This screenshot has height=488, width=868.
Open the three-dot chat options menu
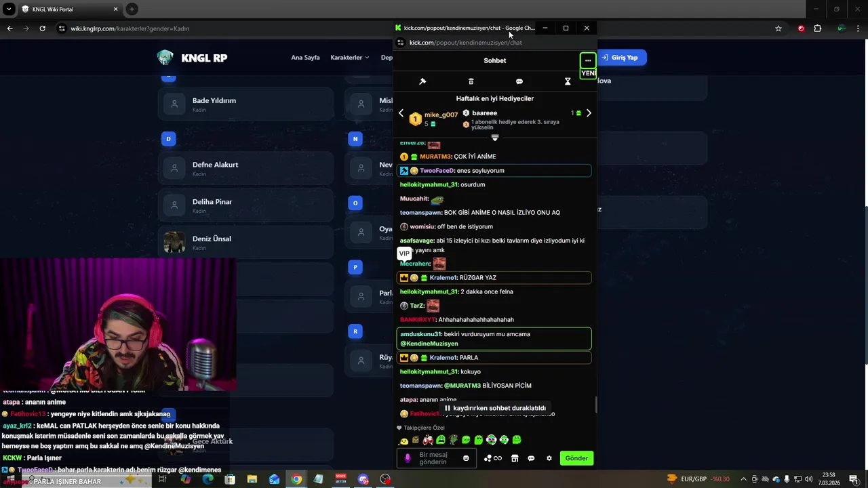[588, 60]
